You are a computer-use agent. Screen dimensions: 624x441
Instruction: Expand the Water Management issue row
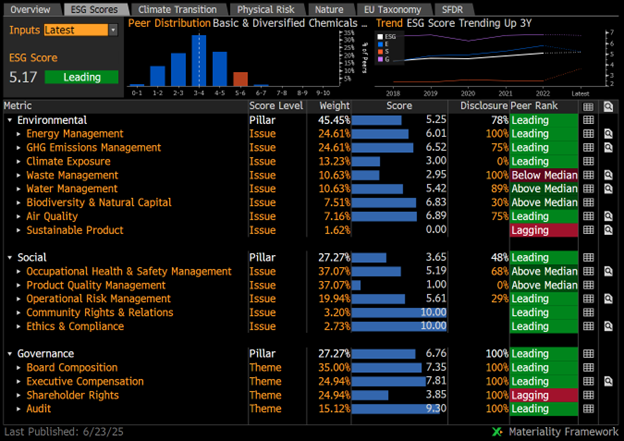click(x=20, y=189)
